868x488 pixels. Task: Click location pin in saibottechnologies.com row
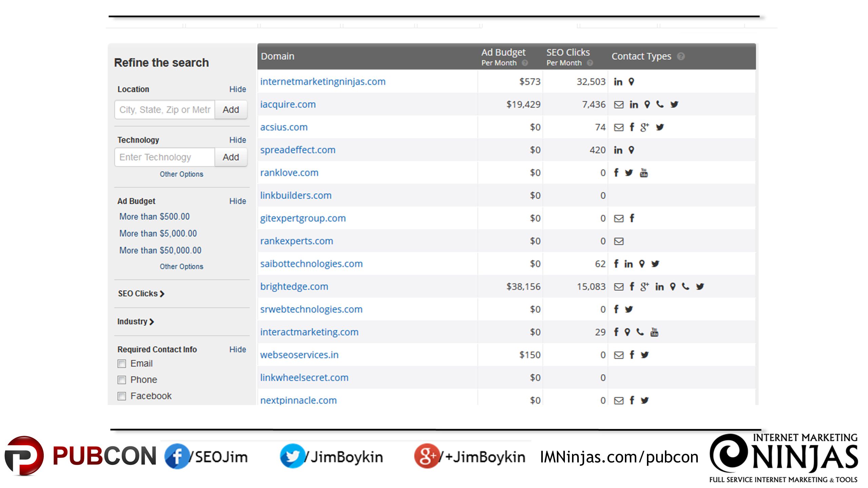click(642, 264)
